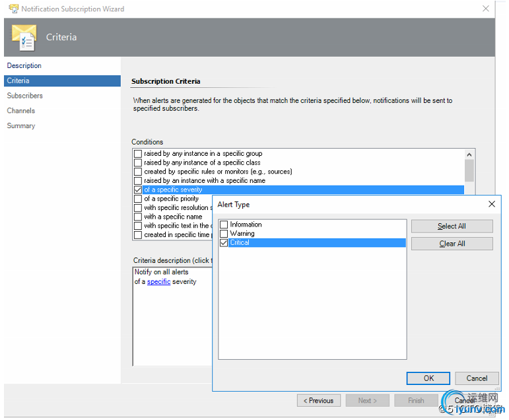Check 'raised by an instance with a specific name'
Viewport: 509px width, 420px height.
138,180
